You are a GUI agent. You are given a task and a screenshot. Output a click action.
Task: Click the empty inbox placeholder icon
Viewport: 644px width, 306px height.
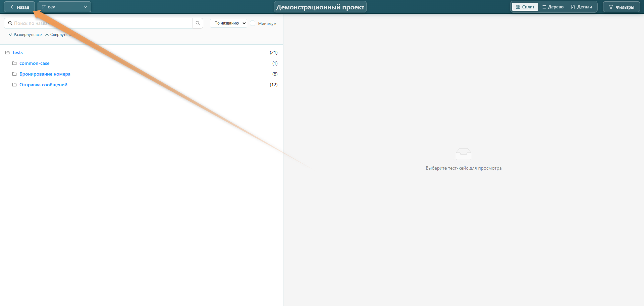[463, 155]
